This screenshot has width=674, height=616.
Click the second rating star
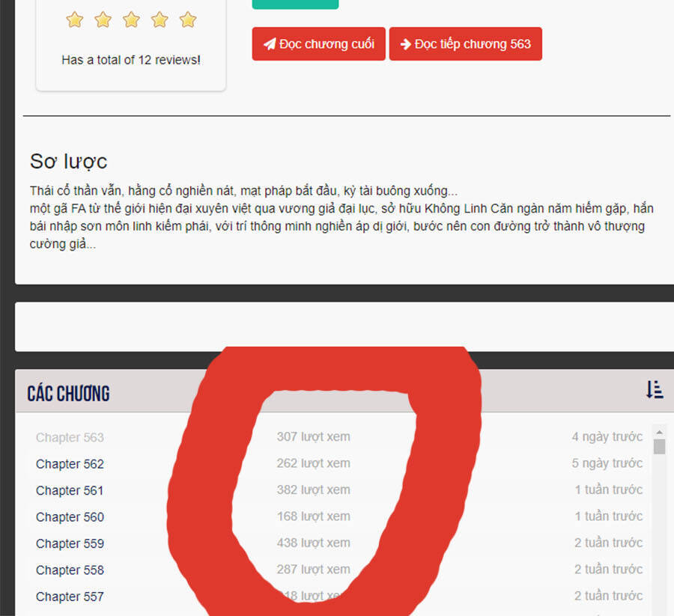[103, 20]
